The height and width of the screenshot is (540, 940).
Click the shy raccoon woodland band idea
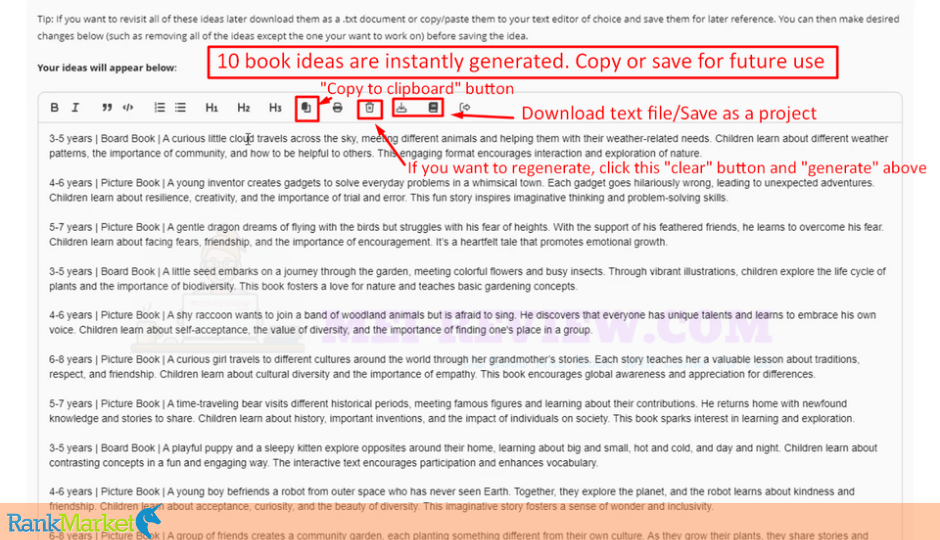point(463,322)
